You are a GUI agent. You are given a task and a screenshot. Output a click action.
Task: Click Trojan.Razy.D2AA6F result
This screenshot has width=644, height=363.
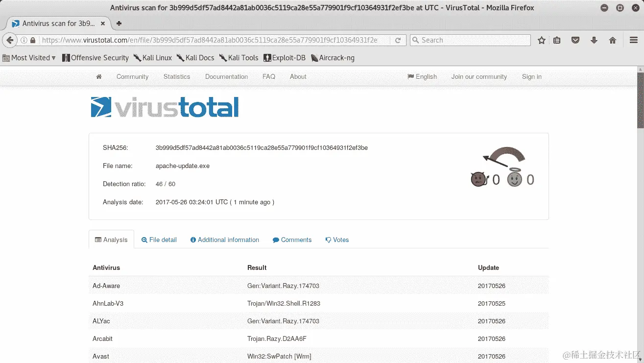coord(277,339)
